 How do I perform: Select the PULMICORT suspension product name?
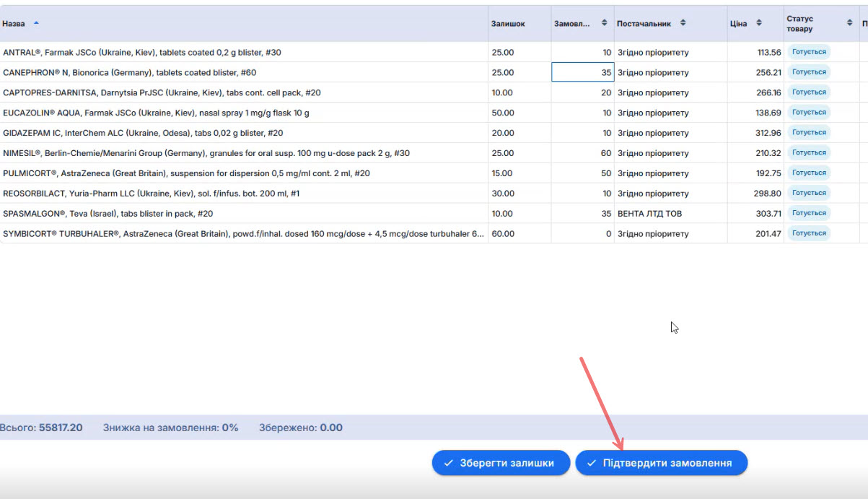(x=187, y=173)
